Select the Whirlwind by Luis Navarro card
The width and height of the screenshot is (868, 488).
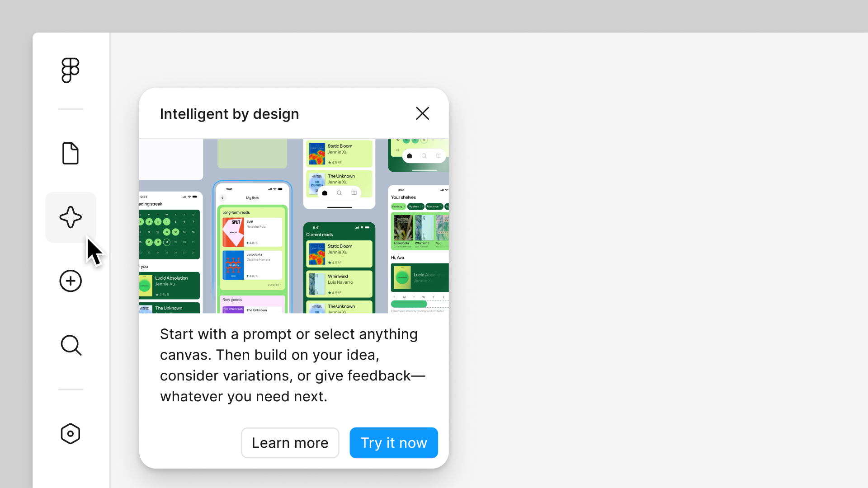pos(339,284)
